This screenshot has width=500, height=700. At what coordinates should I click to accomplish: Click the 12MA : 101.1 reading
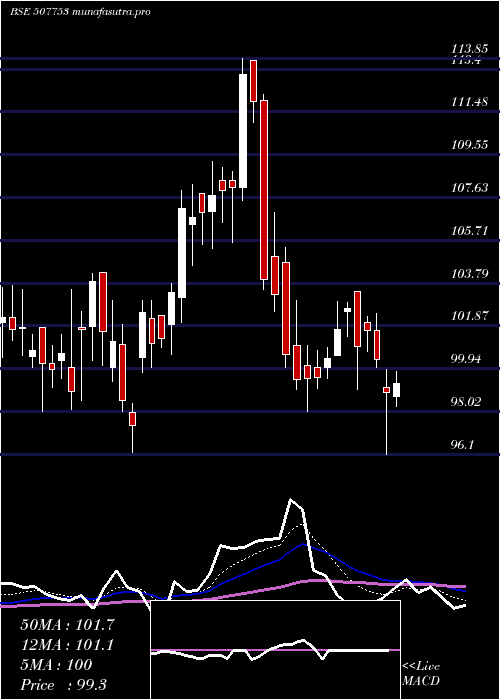point(66,645)
